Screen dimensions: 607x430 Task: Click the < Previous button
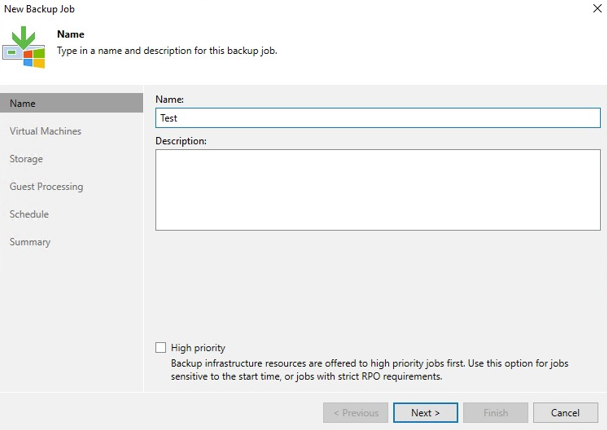click(355, 412)
